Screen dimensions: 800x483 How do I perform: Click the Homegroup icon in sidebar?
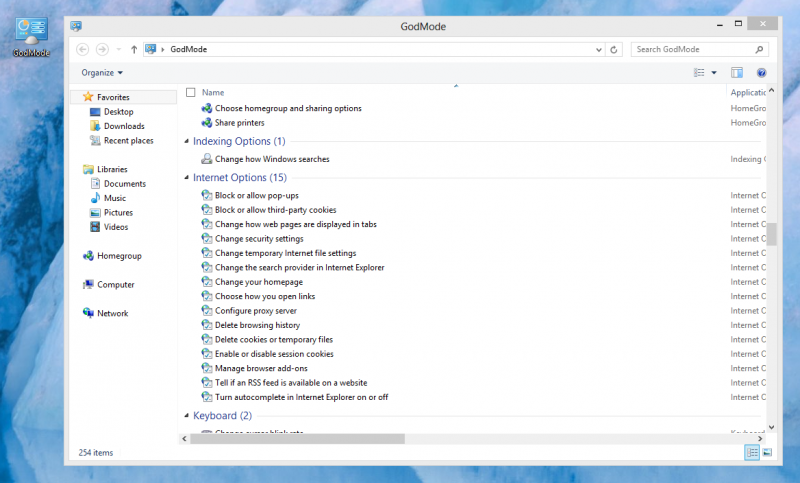88,256
